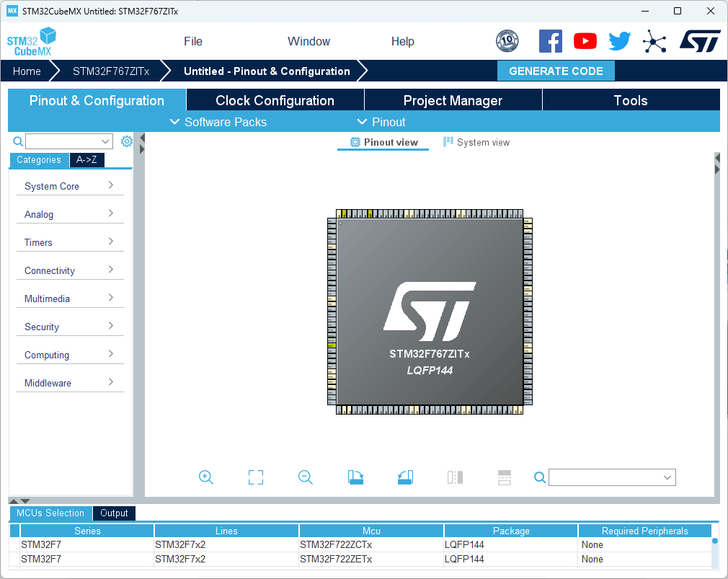Image resolution: width=728 pixels, height=579 pixels.
Task: Sort by the Mcu column header
Action: point(371,531)
